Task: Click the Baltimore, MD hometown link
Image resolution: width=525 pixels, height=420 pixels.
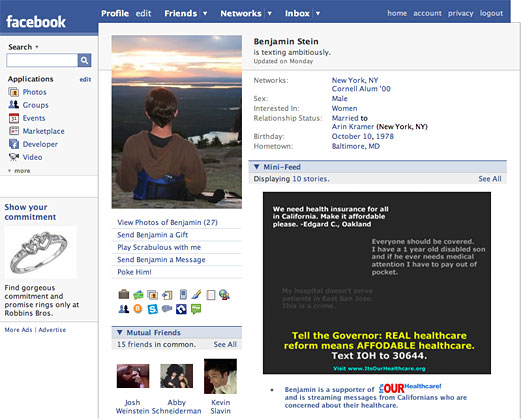Action: pyautogui.click(x=356, y=146)
